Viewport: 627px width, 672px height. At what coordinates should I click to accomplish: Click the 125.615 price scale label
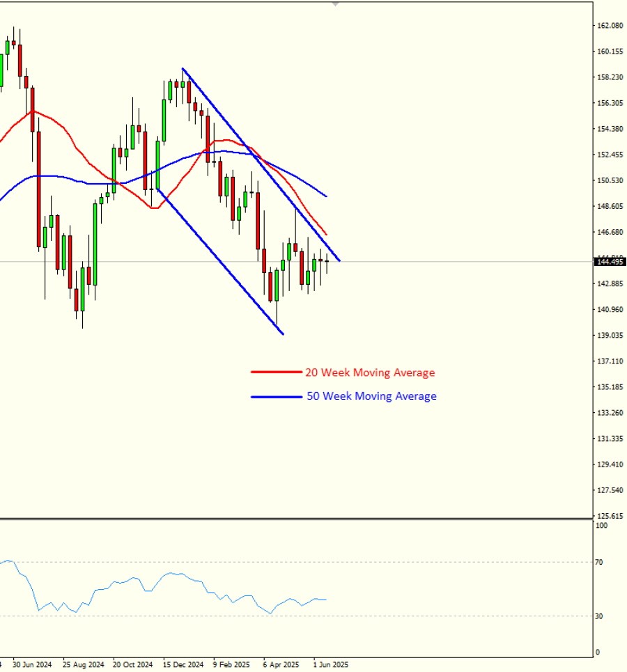[610, 516]
